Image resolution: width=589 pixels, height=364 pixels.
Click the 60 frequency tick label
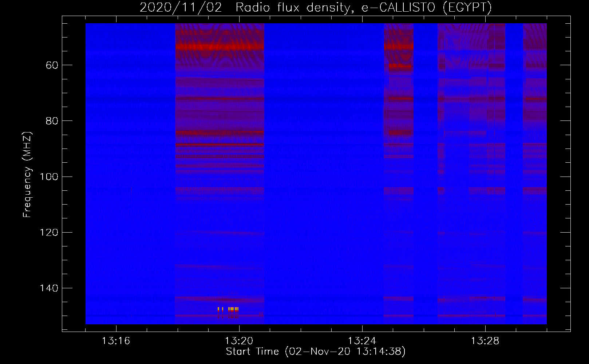pos(52,65)
